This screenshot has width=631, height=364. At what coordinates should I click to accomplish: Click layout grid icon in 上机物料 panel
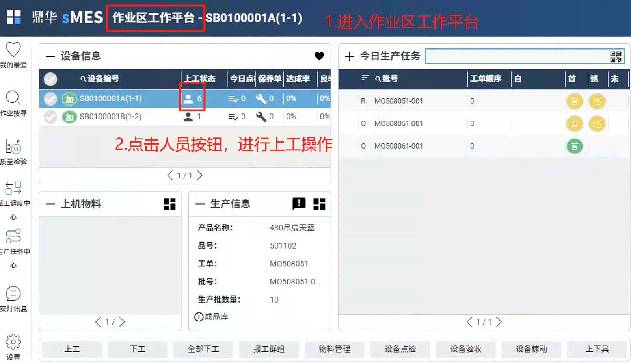click(x=169, y=204)
